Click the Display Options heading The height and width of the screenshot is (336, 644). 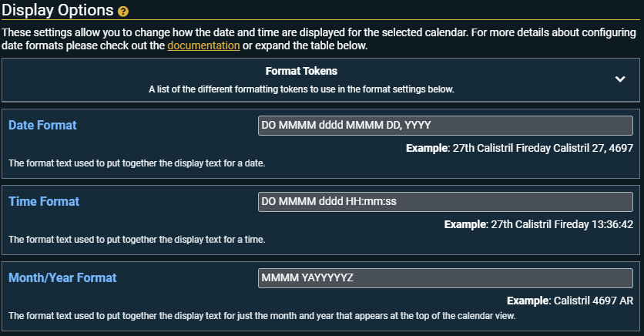click(58, 12)
